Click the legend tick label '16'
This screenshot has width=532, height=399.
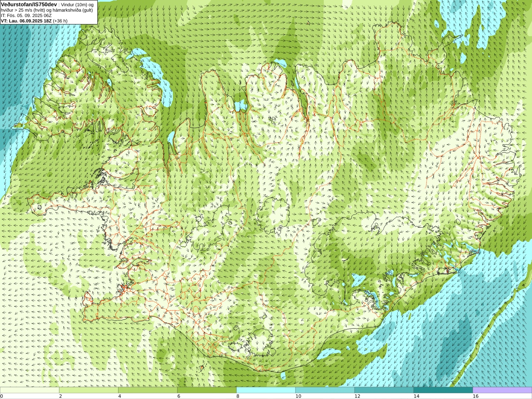[x=475, y=396]
